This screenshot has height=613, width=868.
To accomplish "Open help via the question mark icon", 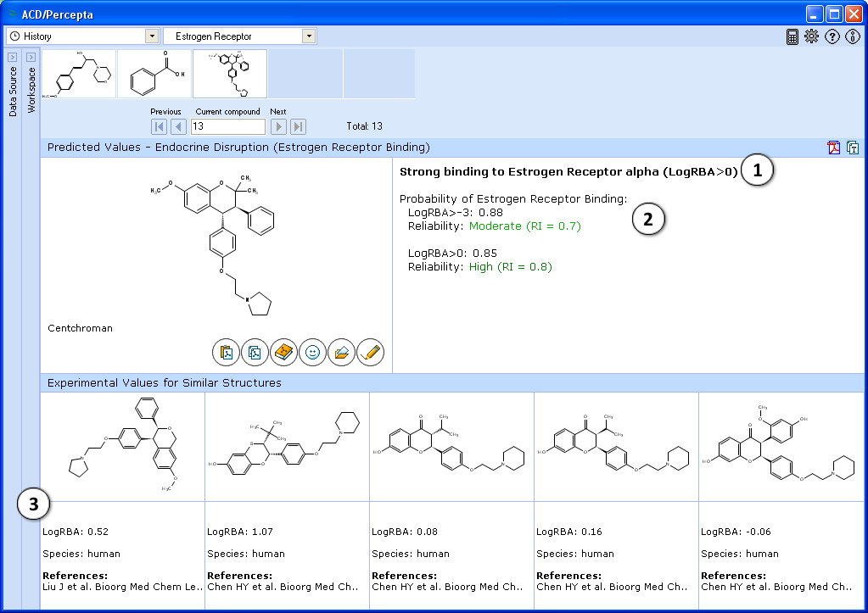I will click(x=832, y=36).
